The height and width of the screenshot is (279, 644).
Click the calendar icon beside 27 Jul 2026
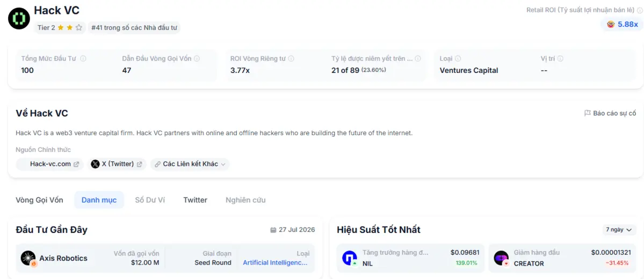[x=273, y=230]
